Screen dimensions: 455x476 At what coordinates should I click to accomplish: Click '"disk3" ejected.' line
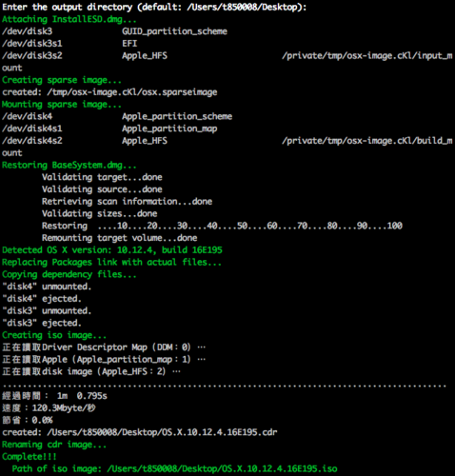click(42, 323)
